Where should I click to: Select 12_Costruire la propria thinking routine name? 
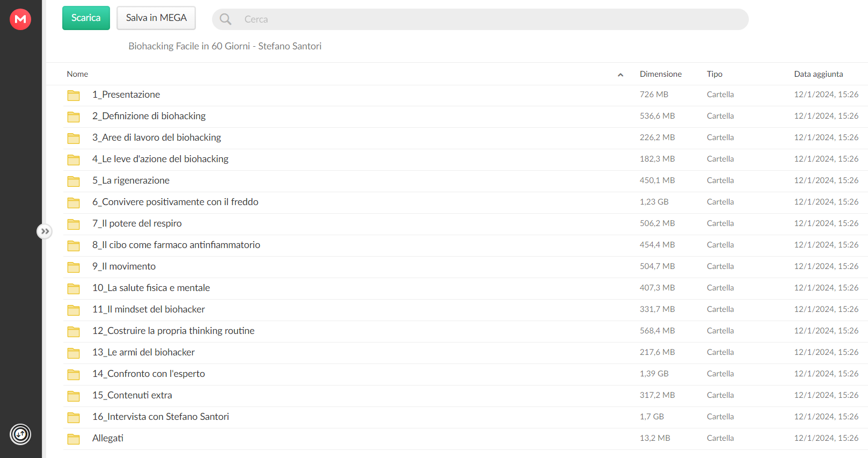173,331
